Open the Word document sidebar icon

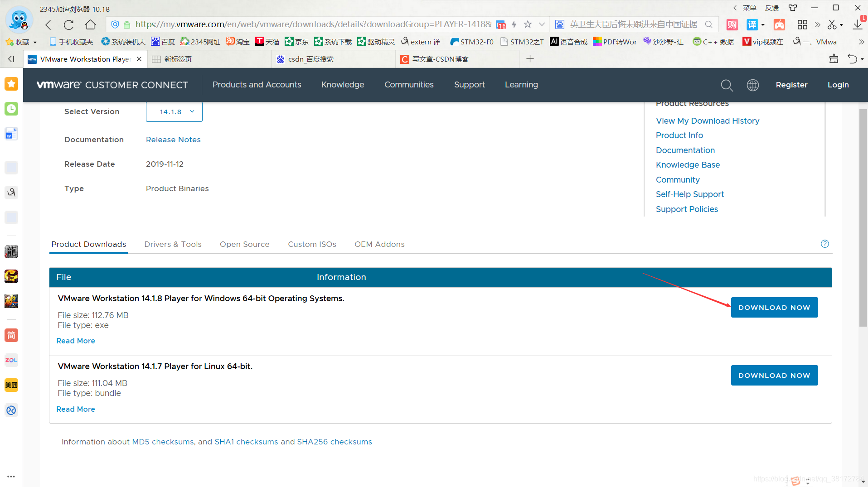click(11, 134)
